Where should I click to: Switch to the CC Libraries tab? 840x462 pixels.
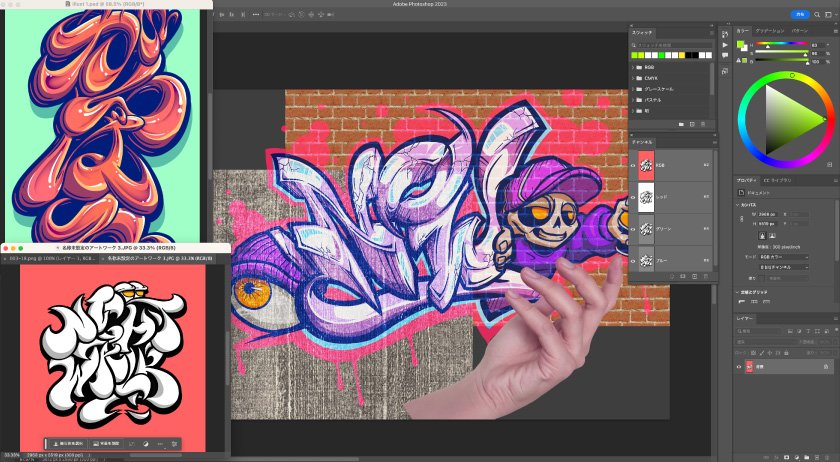[x=777, y=181]
